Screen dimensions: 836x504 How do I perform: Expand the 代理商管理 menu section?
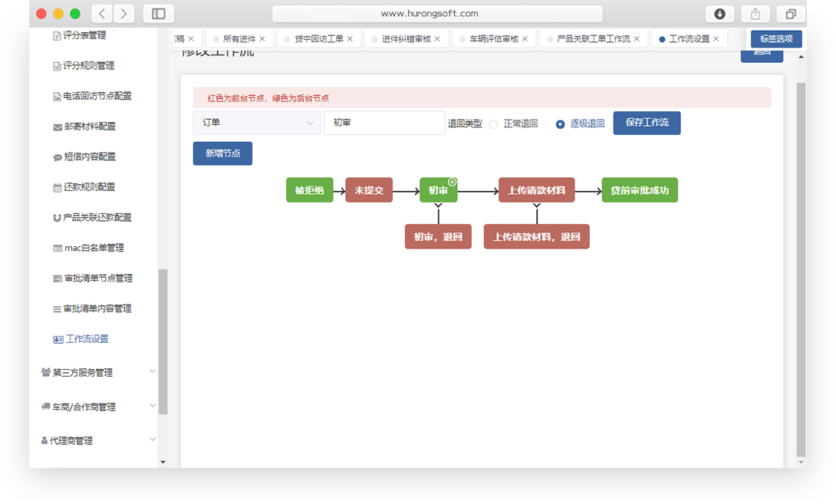pos(97,440)
